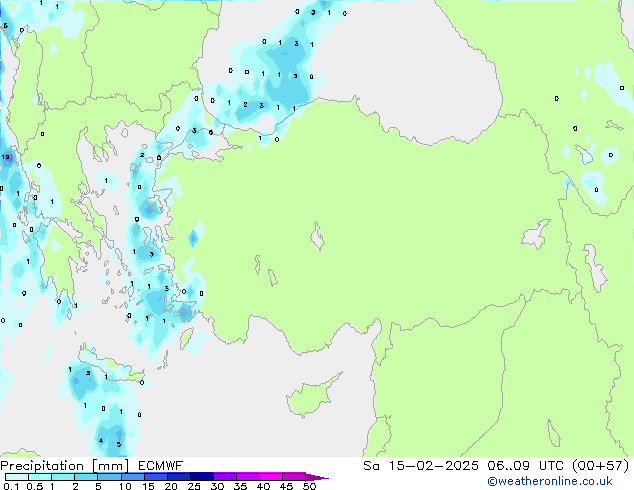
Task: Click the '30' legend scale label
Action: (217, 486)
